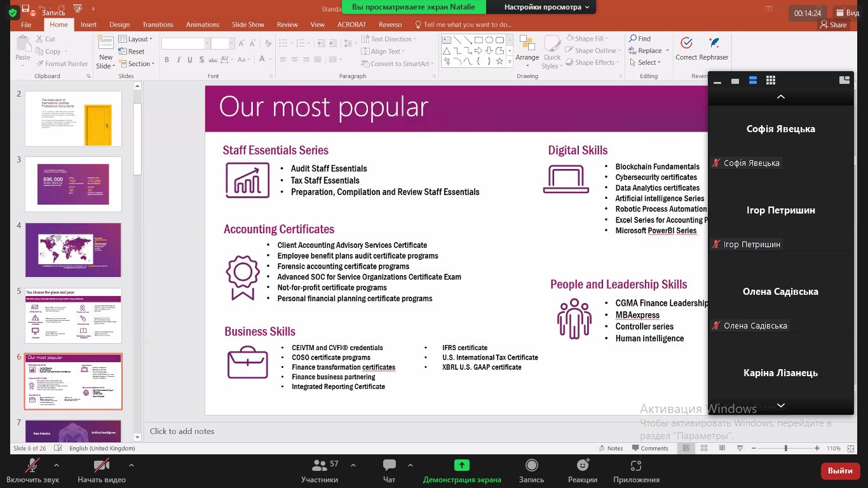Unmute microphone with the audio button
Viewport: 868px width, 488px height.
point(32,470)
